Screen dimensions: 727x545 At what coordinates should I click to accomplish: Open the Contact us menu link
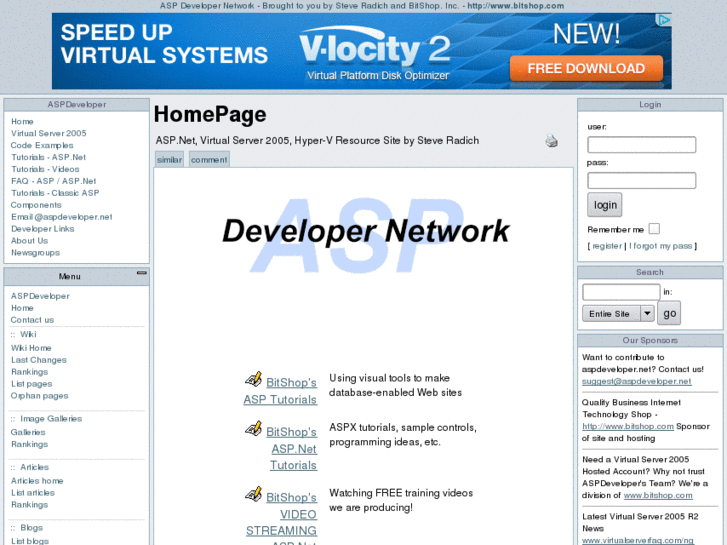(32, 320)
